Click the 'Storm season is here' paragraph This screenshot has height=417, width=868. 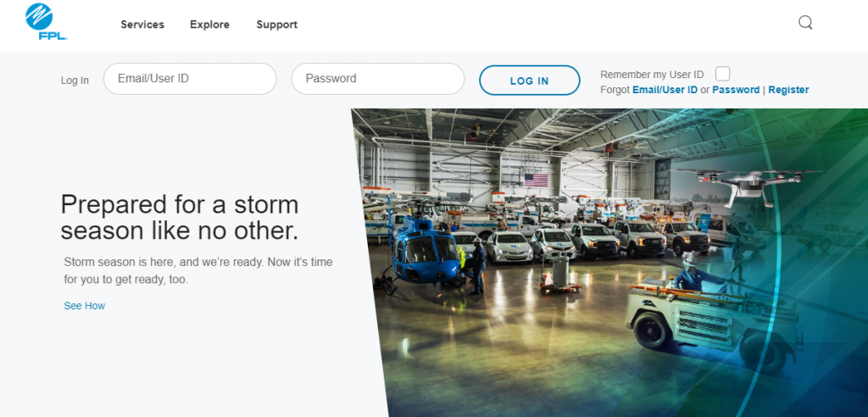198,271
